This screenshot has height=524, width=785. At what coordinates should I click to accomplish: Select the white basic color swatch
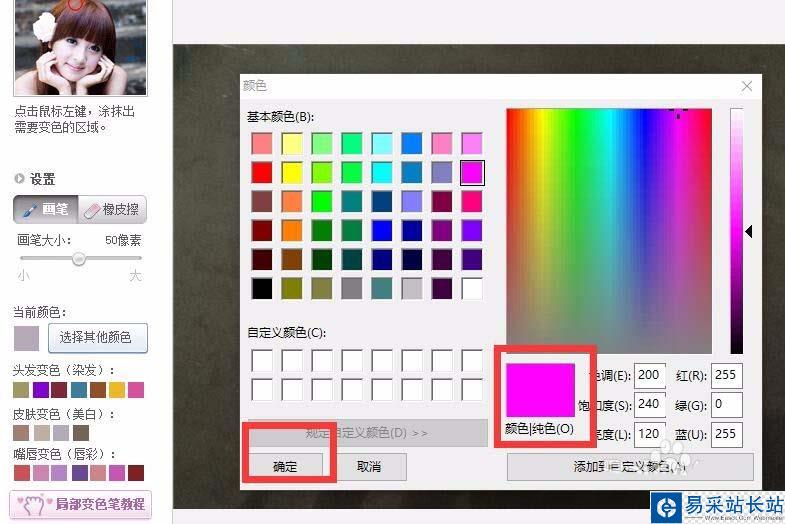472,289
